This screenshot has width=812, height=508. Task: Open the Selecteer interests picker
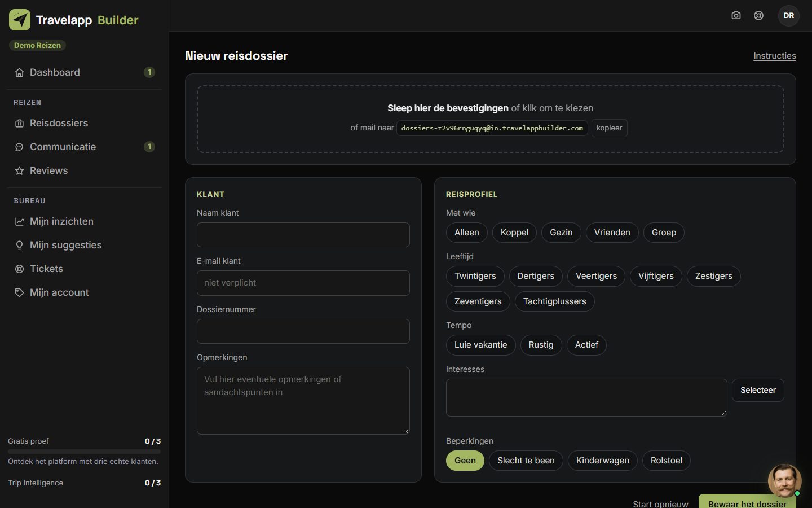[758, 390]
